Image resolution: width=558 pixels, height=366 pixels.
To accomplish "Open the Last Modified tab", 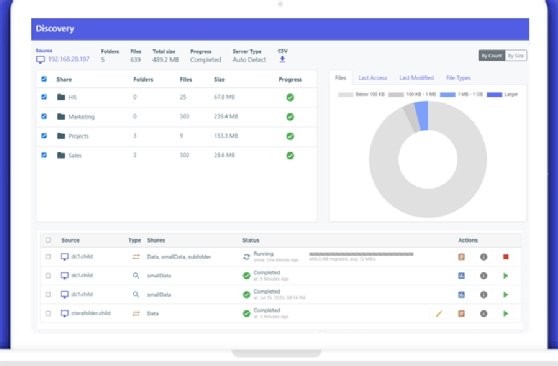I will tap(416, 78).
